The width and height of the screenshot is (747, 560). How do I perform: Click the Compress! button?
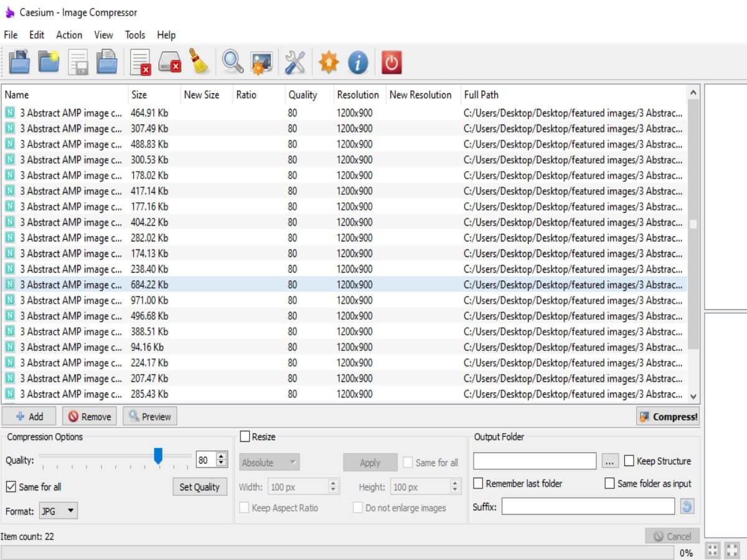click(x=668, y=417)
